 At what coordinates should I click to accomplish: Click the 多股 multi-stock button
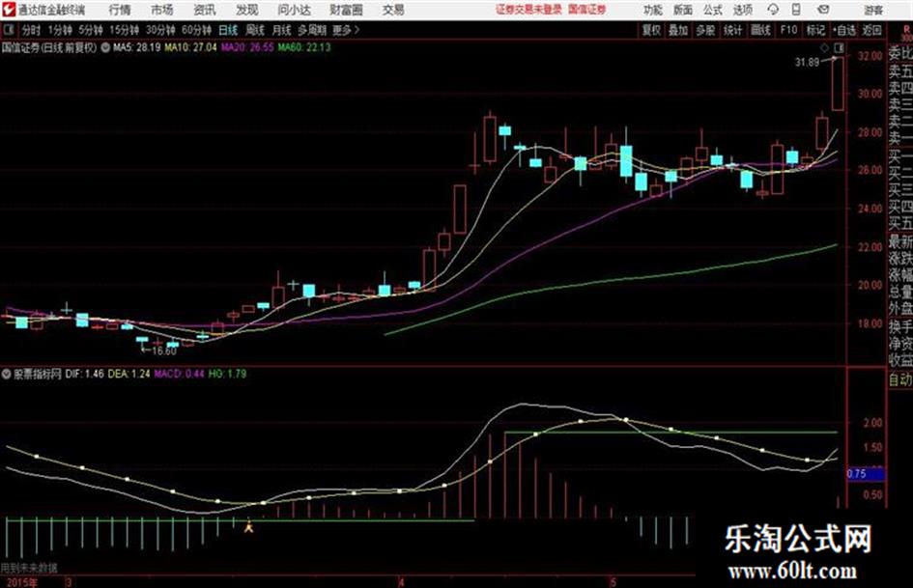pyautogui.click(x=705, y=30)
